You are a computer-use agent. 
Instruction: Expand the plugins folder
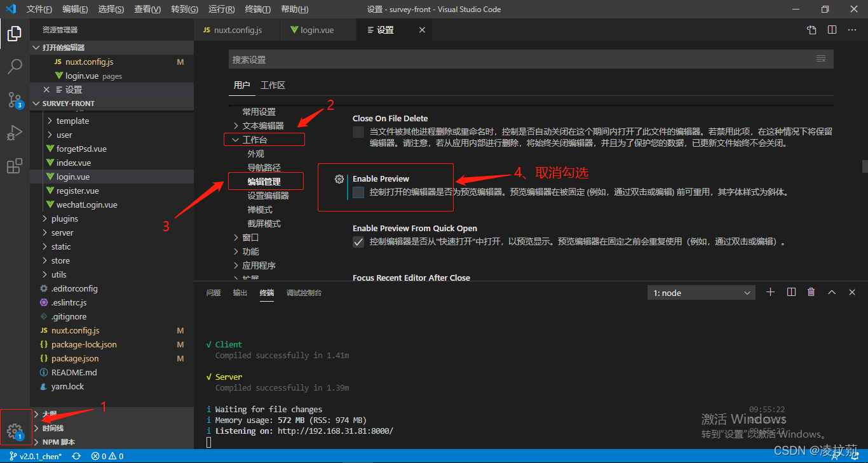(x=65, y=218)
